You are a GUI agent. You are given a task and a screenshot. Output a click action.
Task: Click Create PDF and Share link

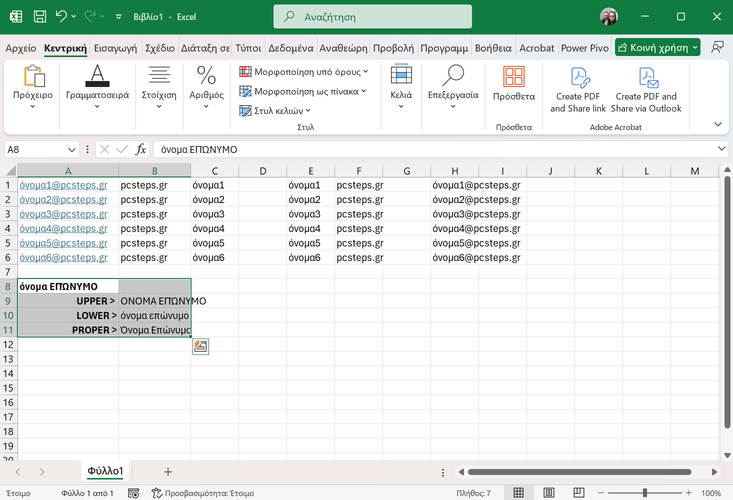pos(578,89)
